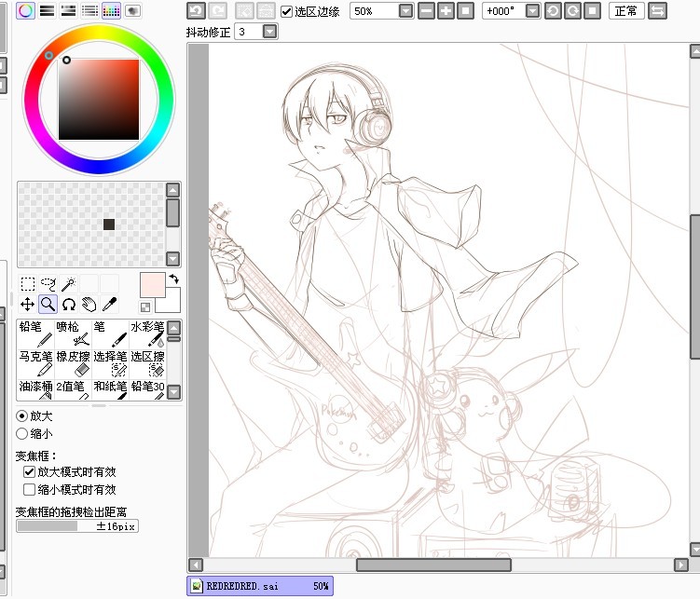Uncheck 放大模式时有效
This screenshot has width=700, height=599.
[29, 472]
